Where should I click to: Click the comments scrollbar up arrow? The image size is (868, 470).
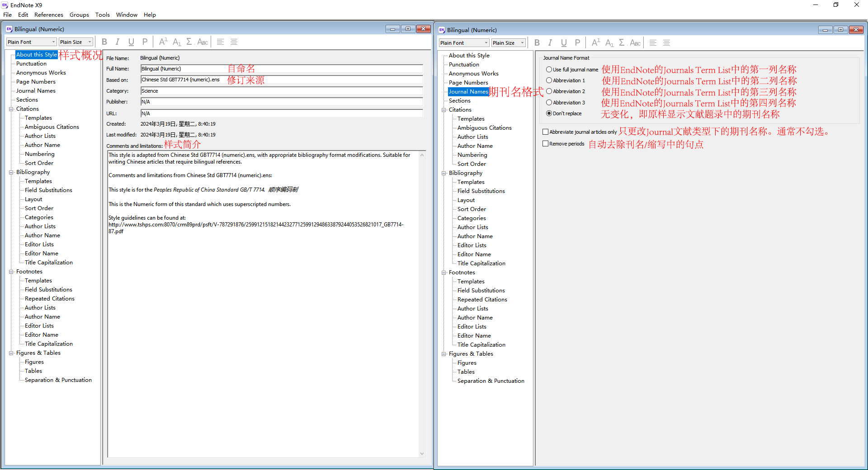(422, 155)
